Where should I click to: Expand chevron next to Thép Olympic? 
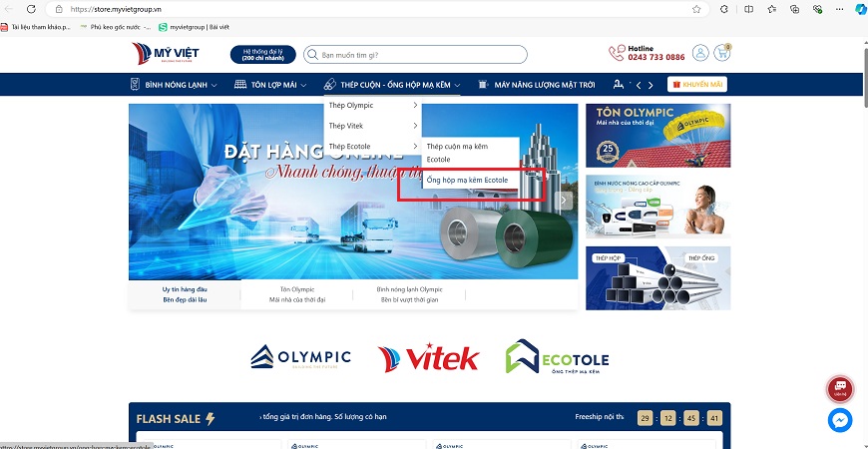[x=415, y=105]
